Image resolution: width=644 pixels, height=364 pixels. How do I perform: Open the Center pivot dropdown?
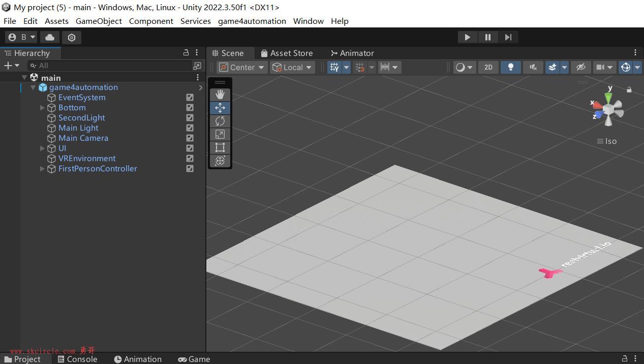tap(242, 67)
